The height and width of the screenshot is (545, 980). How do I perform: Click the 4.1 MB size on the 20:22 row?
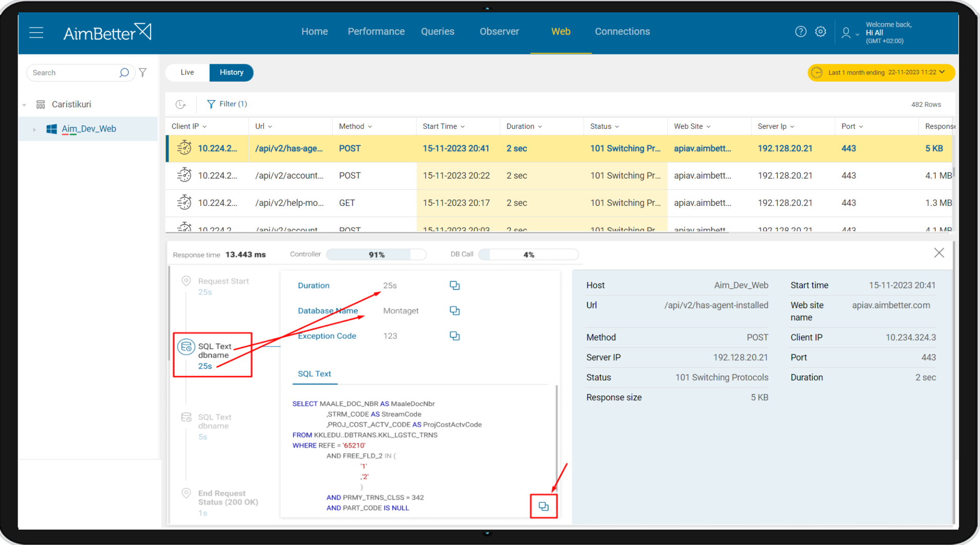938,176
